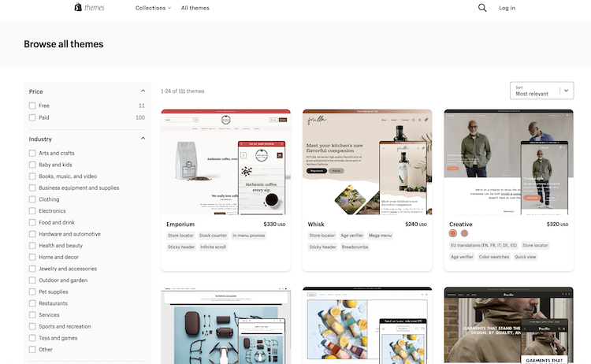This screenshot has height=364, width=591.
Task: Check the Other industry filter
Action: pyautogui.click(x=32, y=350)
